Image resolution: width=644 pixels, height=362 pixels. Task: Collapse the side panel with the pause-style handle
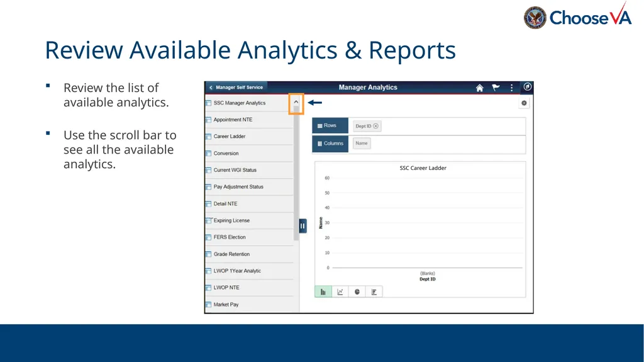pos(303,226)
